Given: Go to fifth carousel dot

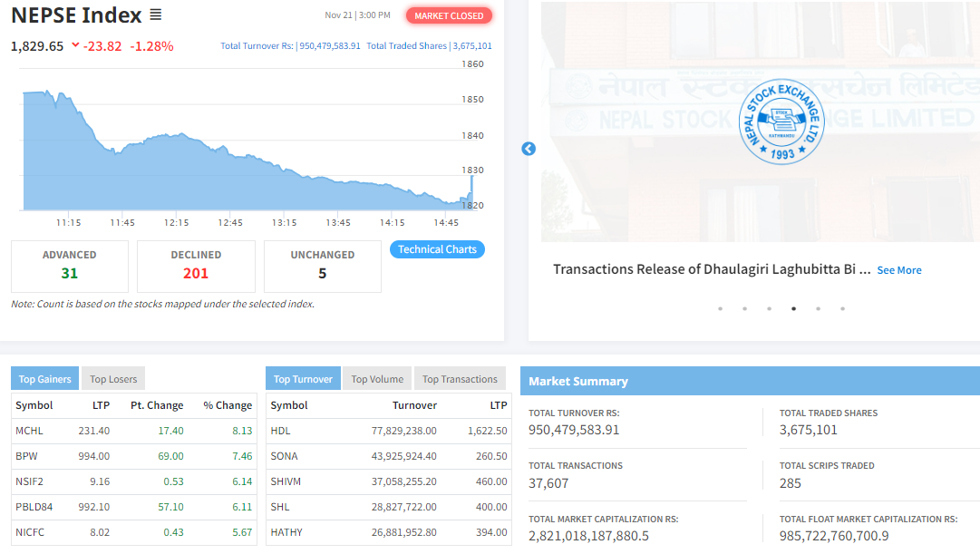Looking at the screenshot, I should (x=818, y=309).
